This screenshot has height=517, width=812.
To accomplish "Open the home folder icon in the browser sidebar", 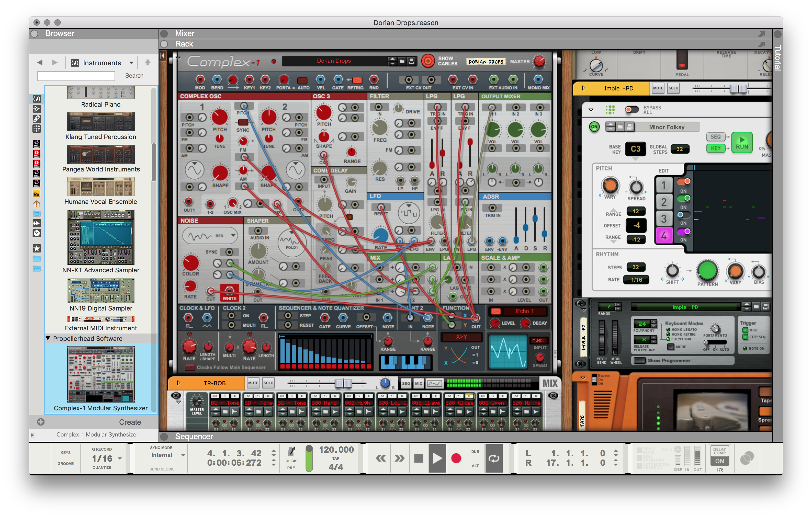I will (x=36, y=204).
